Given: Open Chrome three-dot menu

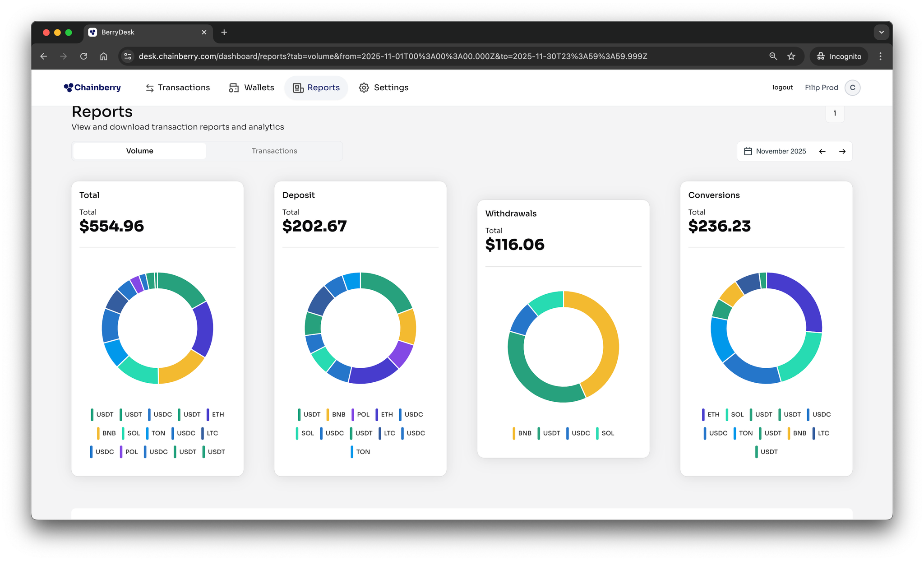Looking at the screenshot, I should (880, 56).
